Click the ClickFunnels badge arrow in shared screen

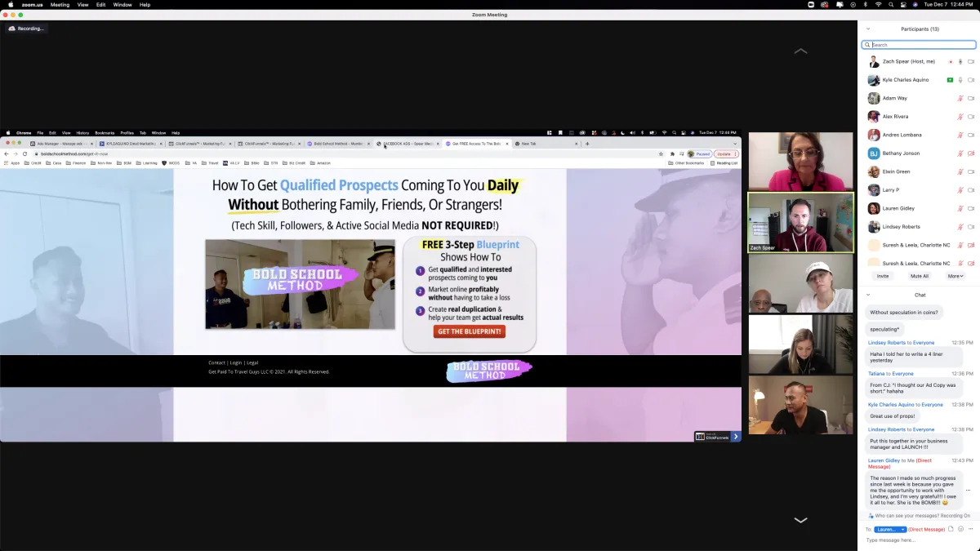(736, 437)
